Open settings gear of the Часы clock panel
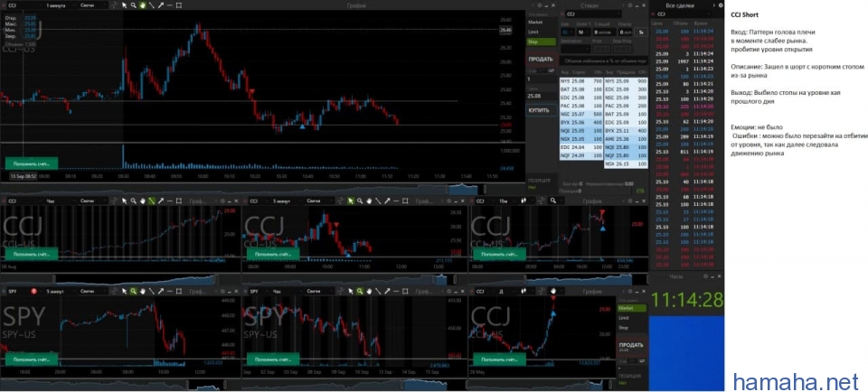This screenshot has height=392, width=868. point(705,275)
